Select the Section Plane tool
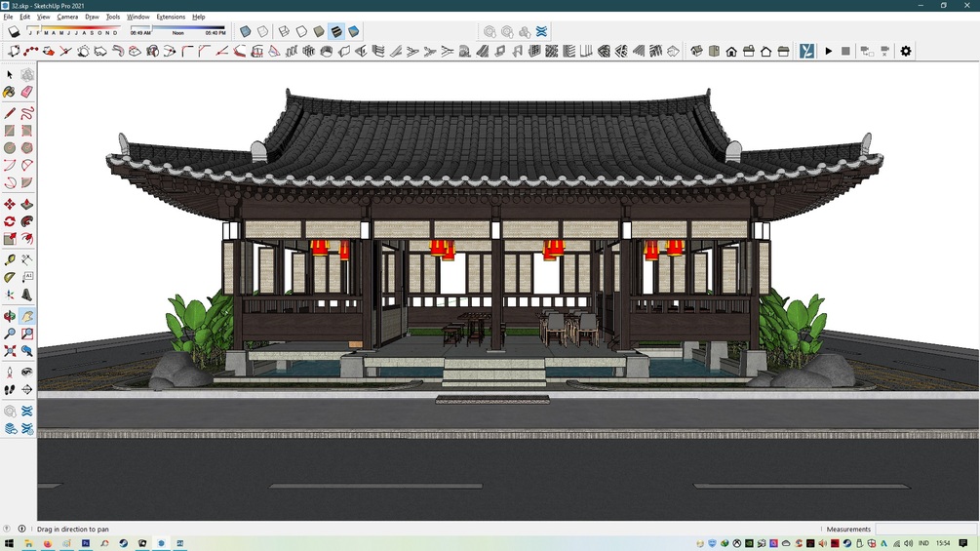The width and height of the screenshot is (980, 551). tap(27, 390)
